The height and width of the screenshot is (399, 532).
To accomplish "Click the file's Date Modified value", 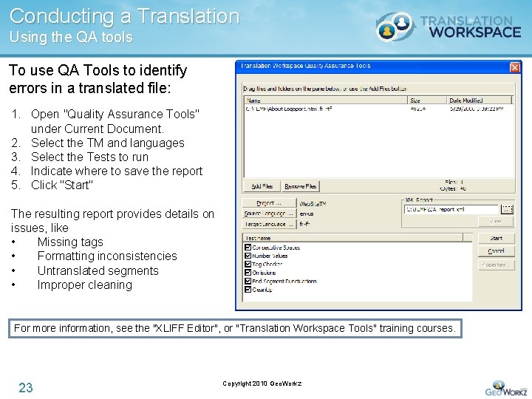I will [477, 109].
